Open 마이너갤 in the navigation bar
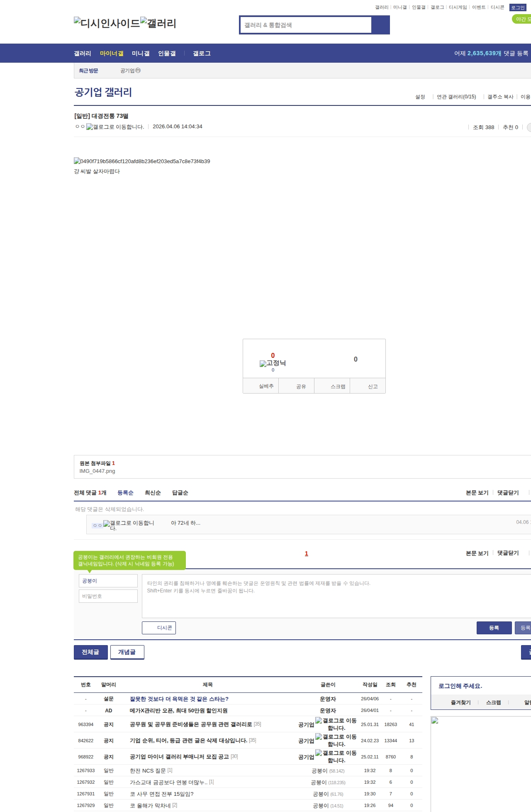 coord(112,54)
